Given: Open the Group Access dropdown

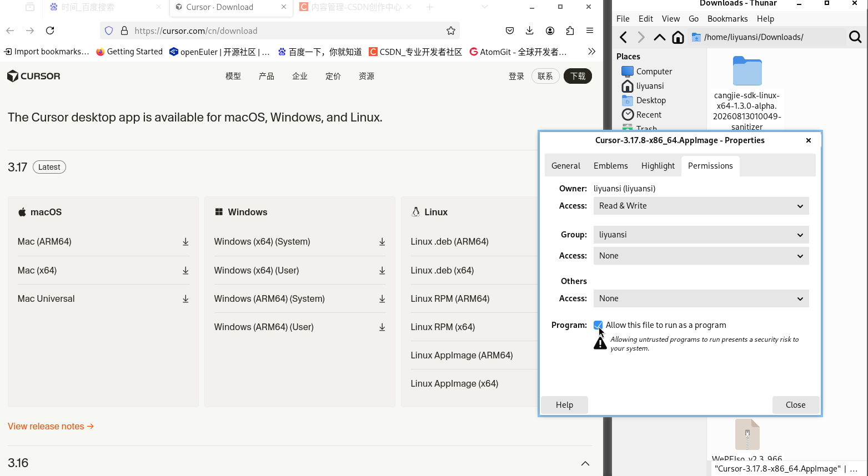Looking at the screenshot, I should coord(701,256).
